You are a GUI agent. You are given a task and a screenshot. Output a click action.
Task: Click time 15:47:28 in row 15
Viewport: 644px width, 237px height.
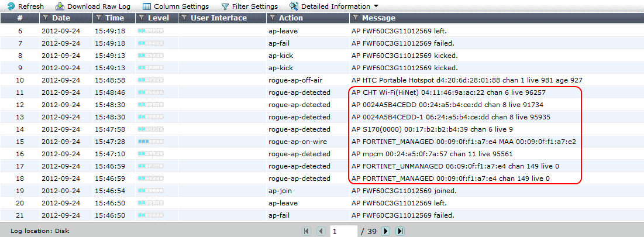point(109,142)
